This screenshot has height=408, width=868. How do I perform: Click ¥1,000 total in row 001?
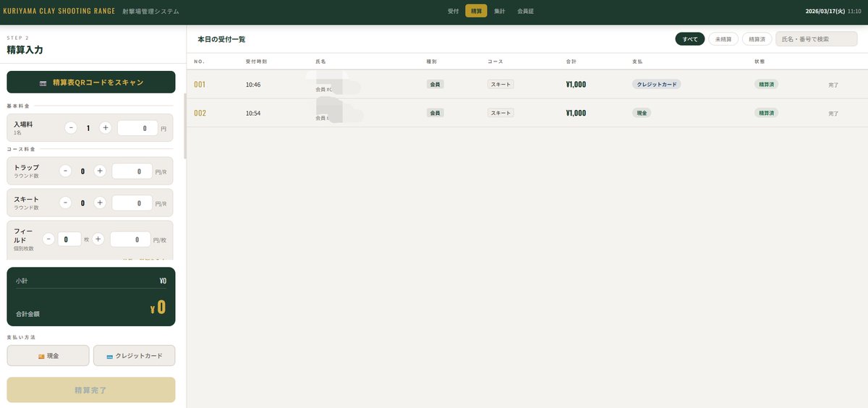point(576,85)
